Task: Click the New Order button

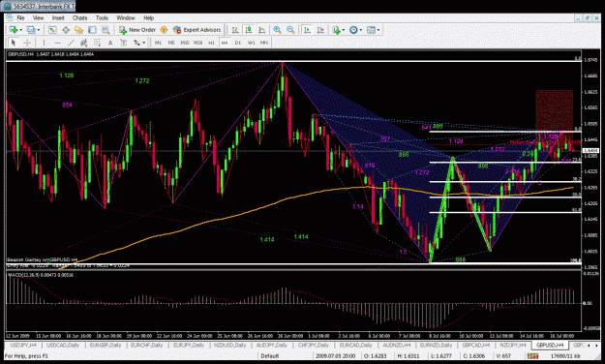Action: 137,30
